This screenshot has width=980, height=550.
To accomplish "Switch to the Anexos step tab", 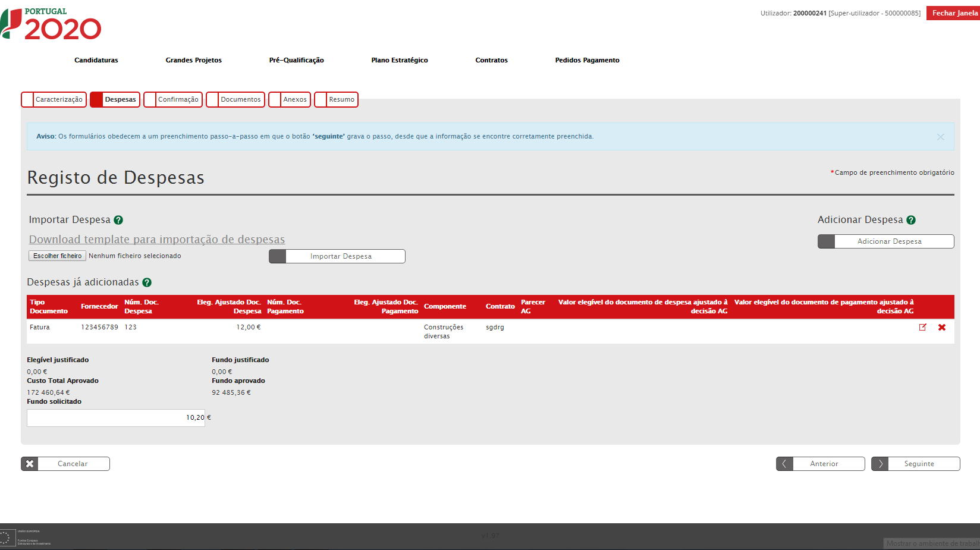I will point(290,99).
